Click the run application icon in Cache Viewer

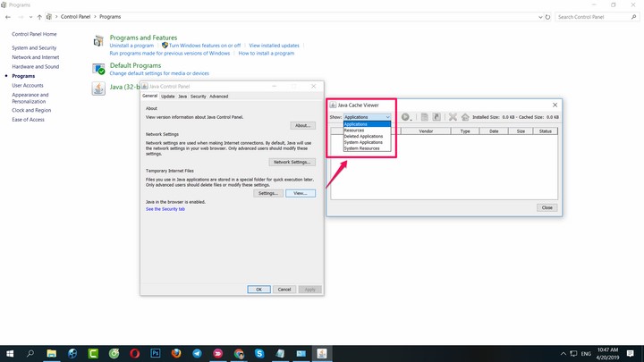405,117
